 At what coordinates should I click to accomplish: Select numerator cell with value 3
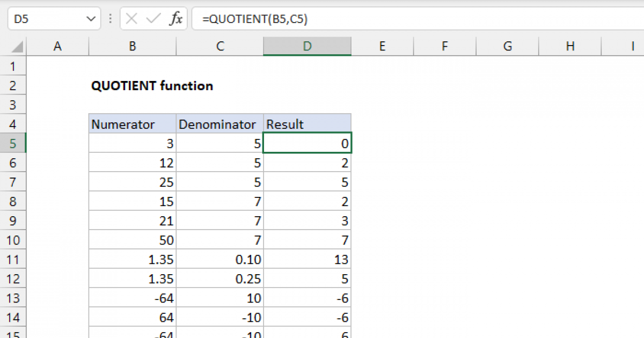tap(132, 144)
